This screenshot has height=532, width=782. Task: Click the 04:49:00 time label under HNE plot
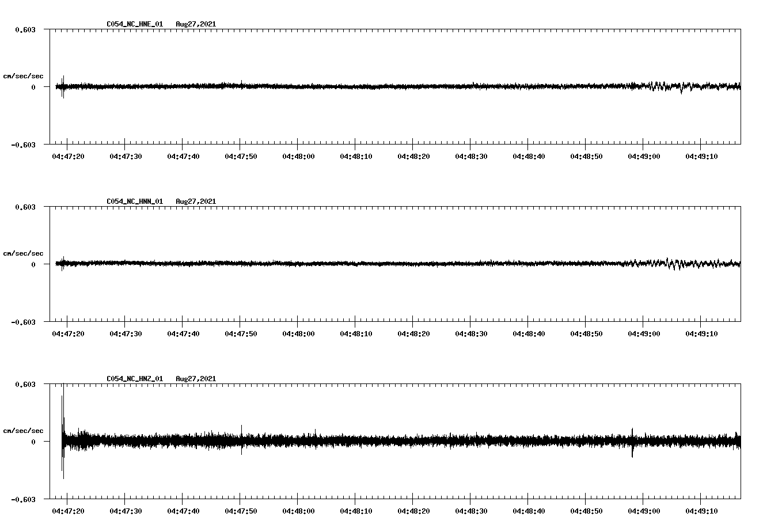coord(644,156)
